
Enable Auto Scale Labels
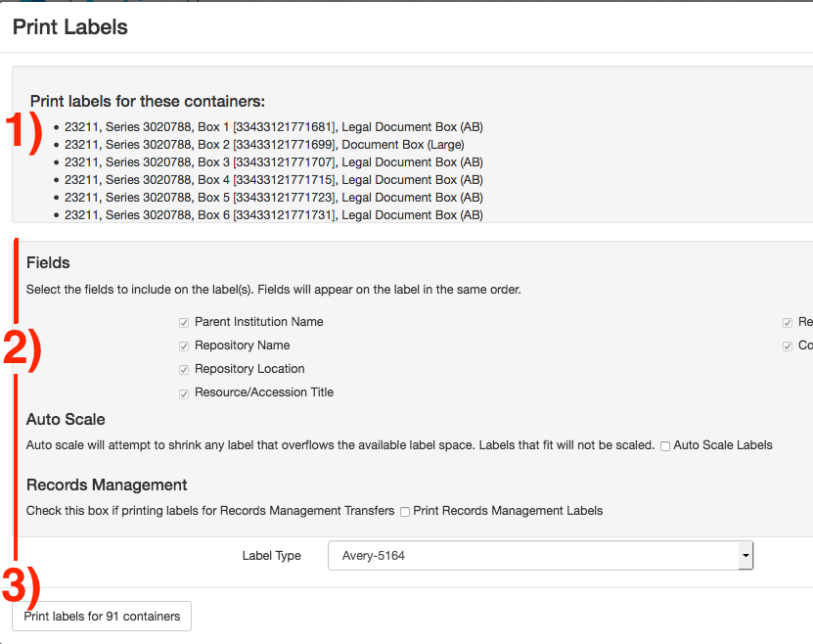tap(665, 446)
